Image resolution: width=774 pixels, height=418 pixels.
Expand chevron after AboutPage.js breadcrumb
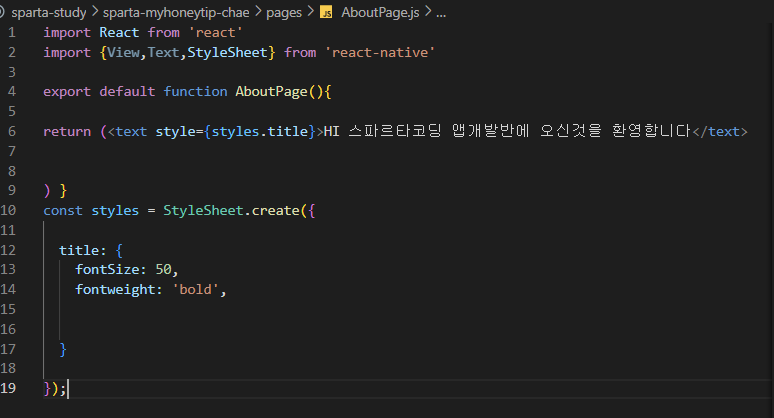coord(428,12)
